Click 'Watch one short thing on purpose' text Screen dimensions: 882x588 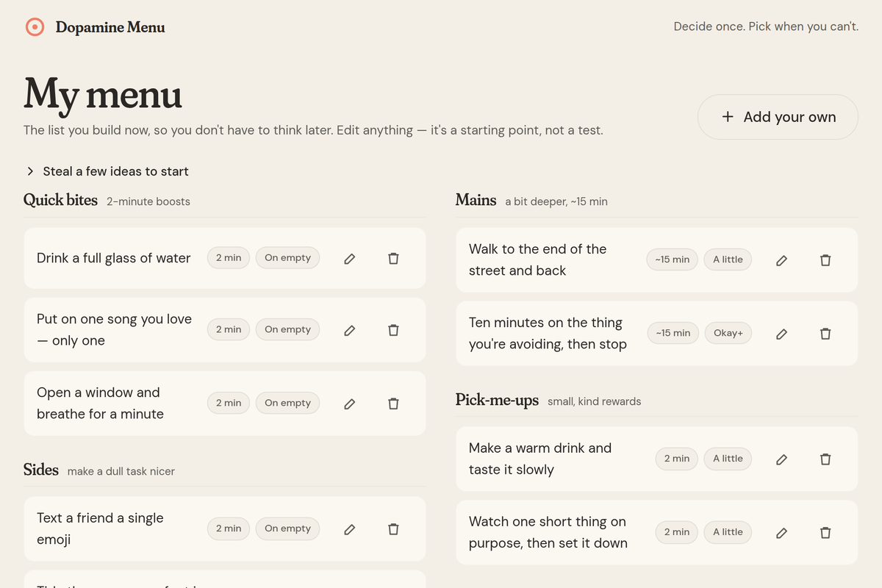click(548, 532)
